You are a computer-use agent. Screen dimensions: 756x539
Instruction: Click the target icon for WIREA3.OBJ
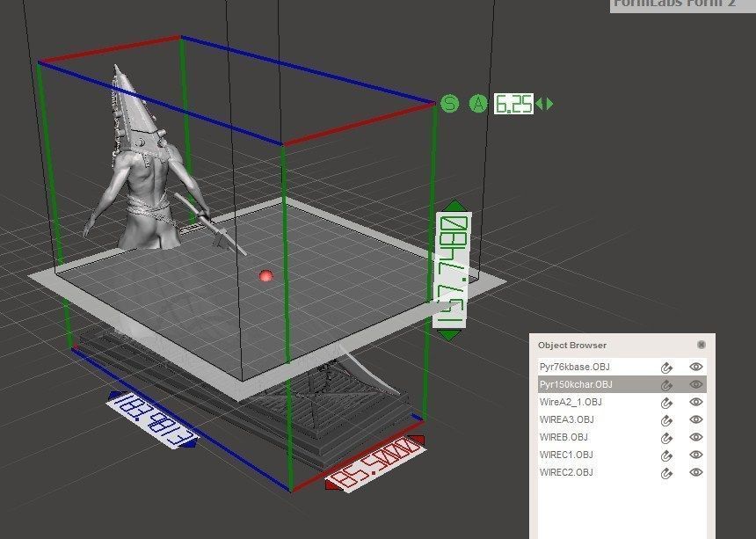(666, 420)
